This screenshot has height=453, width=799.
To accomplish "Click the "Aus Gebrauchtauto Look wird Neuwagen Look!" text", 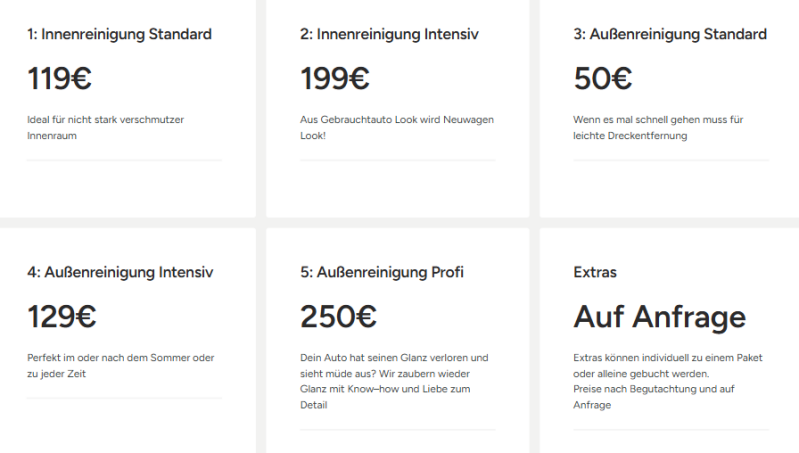I will click(x=396, y=127).
